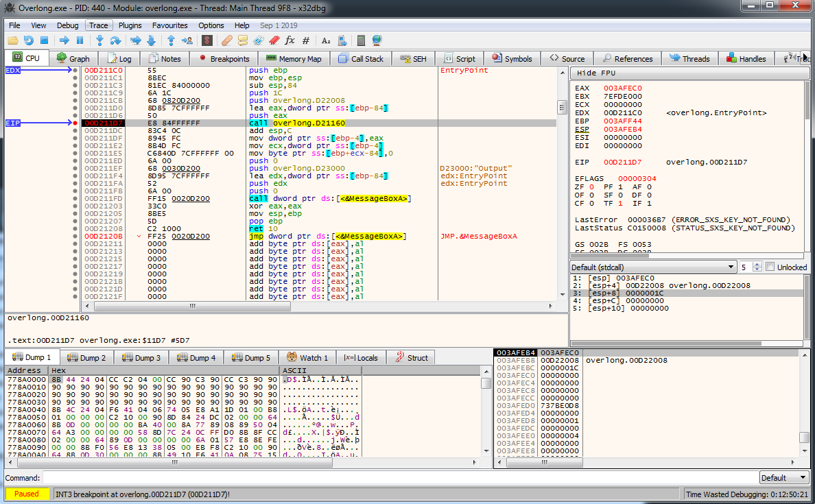The width and height of the screenshot is (815, 504).
Task: Show Functions using the fx icon
Action: (x=290, y=40)
